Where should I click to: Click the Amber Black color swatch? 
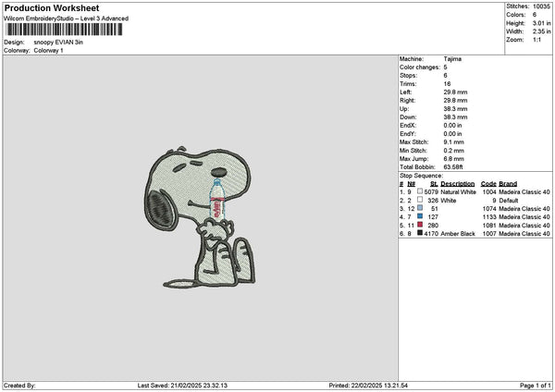coord(420,233)
